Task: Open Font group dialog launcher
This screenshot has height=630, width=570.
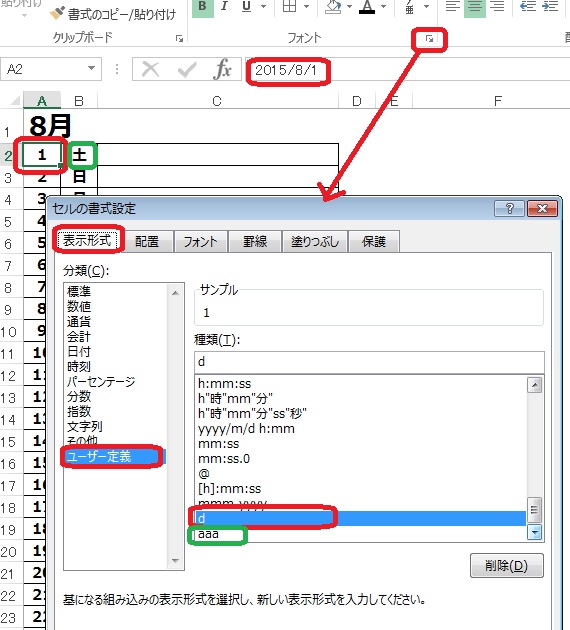Action: (429, 39)
